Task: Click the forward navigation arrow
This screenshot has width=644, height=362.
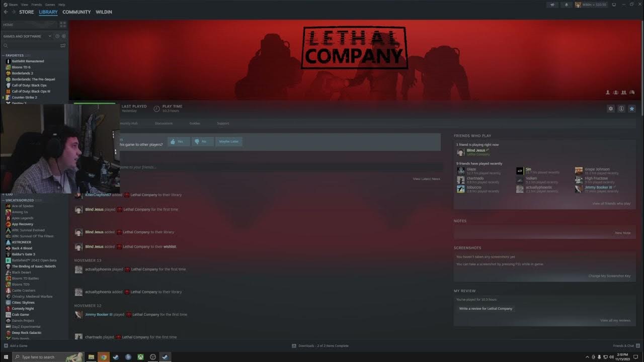Action: click(x=13, y=12)
